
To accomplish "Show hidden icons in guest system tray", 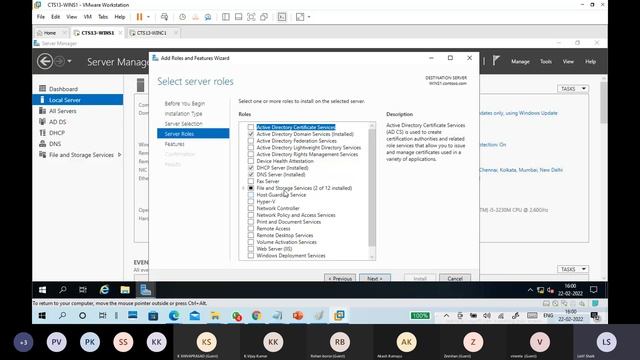I will pyautogui.click(x=530, y=290).
